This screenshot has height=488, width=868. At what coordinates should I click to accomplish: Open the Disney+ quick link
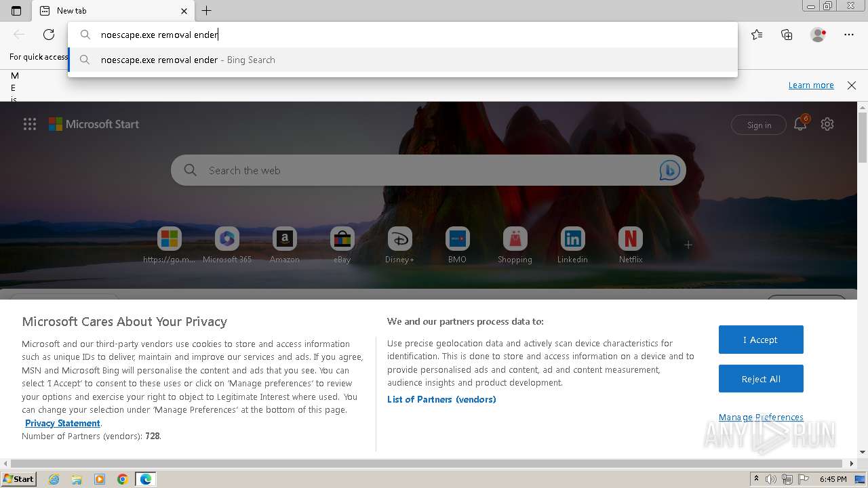pyautogui.click(x=399, y=246)
